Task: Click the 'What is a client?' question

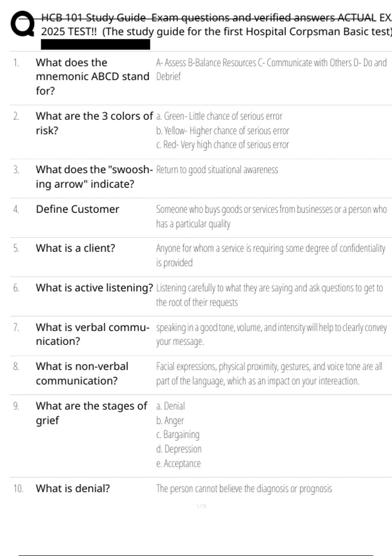Action: [x=75, y=248]
